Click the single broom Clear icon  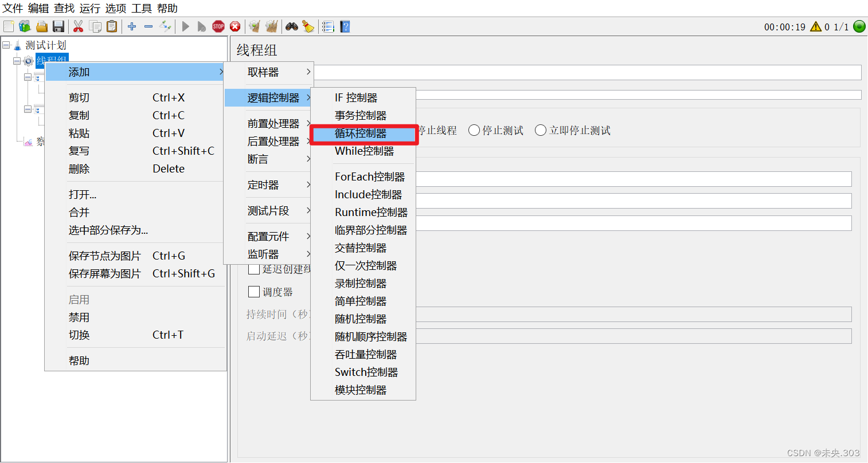(x=255, y=26)
